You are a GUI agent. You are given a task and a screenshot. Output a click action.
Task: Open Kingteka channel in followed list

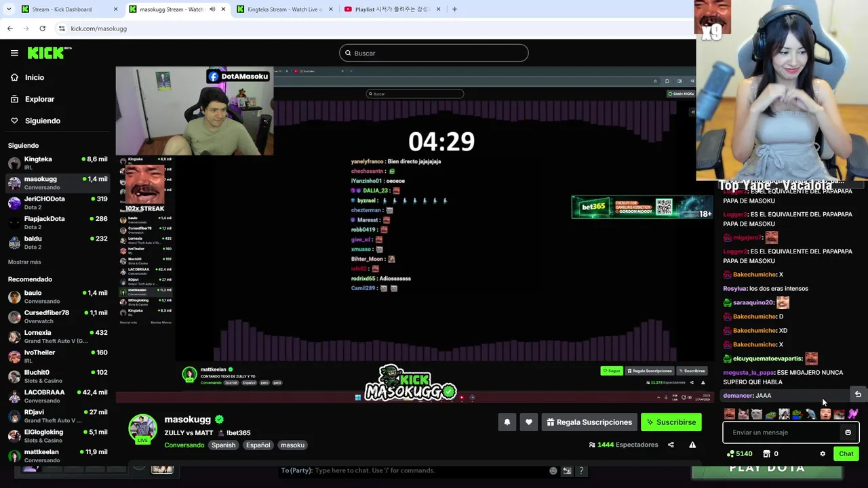pyautogui.click(x=57, y=163)
